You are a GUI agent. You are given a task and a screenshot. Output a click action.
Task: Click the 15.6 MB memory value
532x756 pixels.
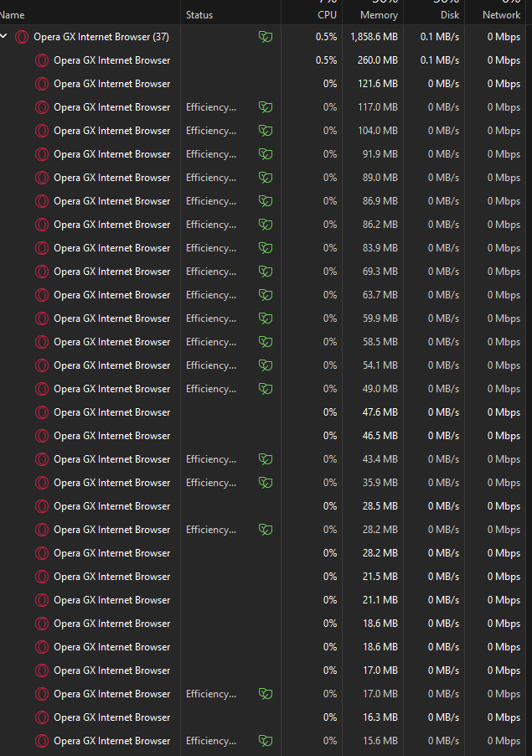coord(380,741)
